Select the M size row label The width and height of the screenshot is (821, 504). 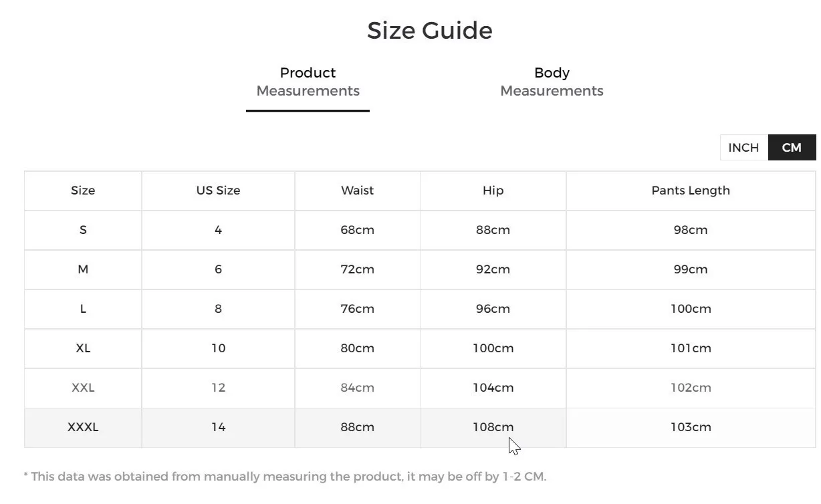83,269
